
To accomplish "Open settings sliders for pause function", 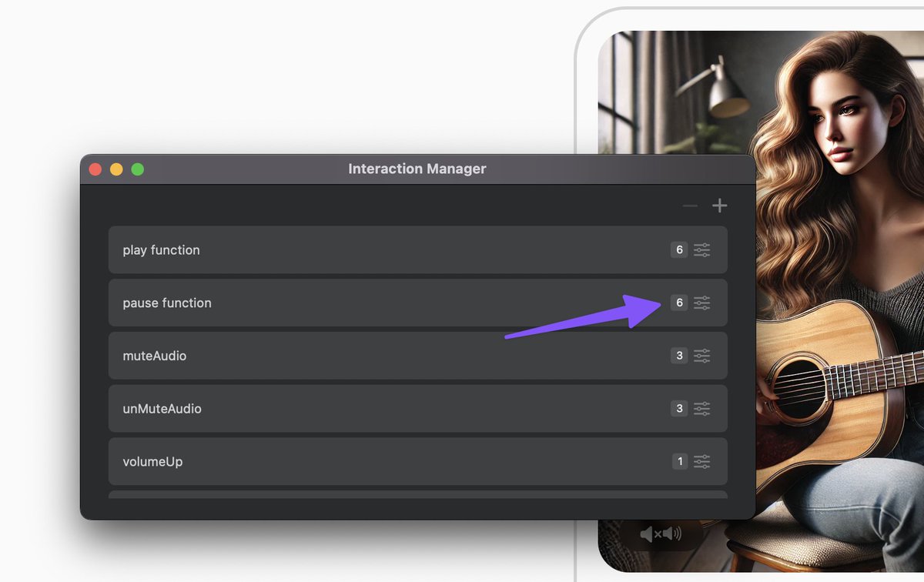I will pyautogui.click(x=701, y=303).
